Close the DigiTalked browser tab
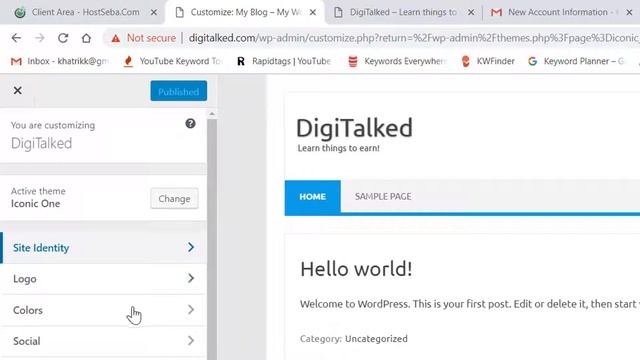 point(471,13)
